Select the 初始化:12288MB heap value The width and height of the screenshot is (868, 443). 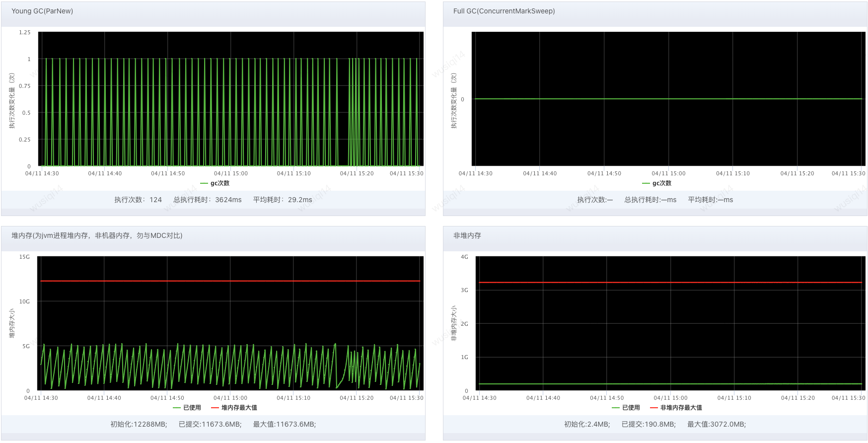tap(139, 424)
